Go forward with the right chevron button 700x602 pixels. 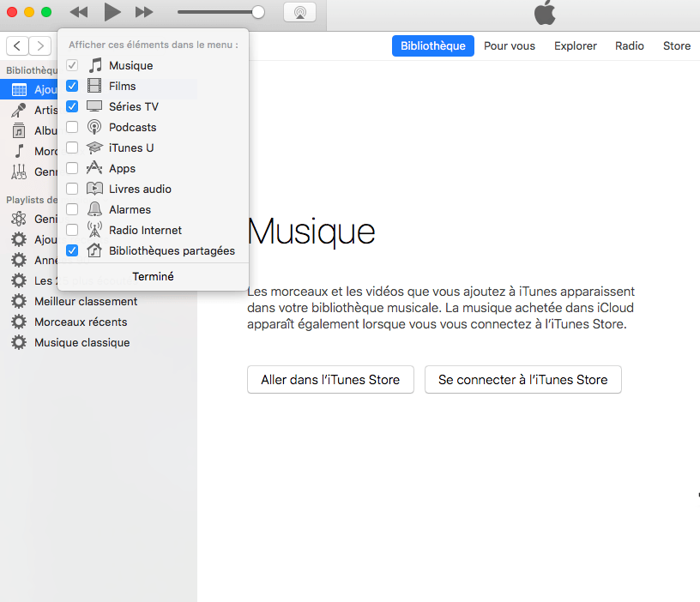pyautogui.click(x=40, y=45)
